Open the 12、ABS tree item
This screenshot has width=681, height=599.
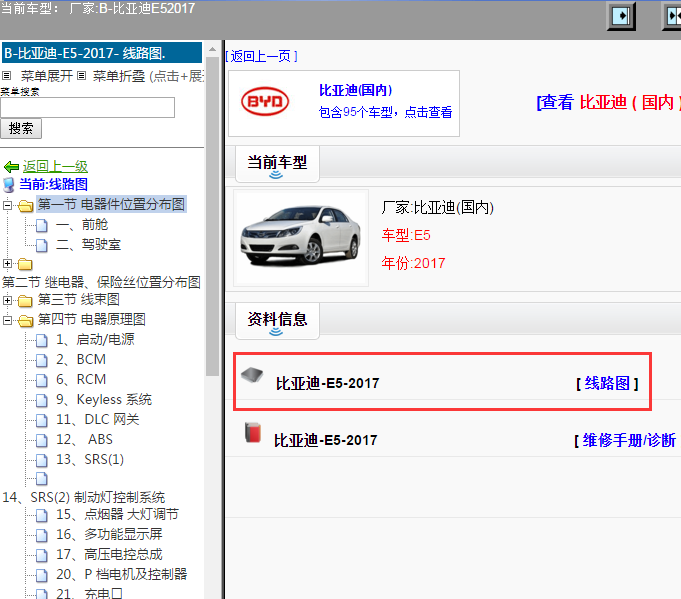(84, 439)
